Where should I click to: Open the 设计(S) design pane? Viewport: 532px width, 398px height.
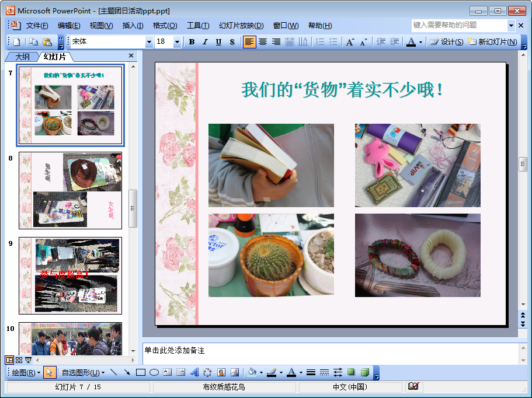click(447, 41)
